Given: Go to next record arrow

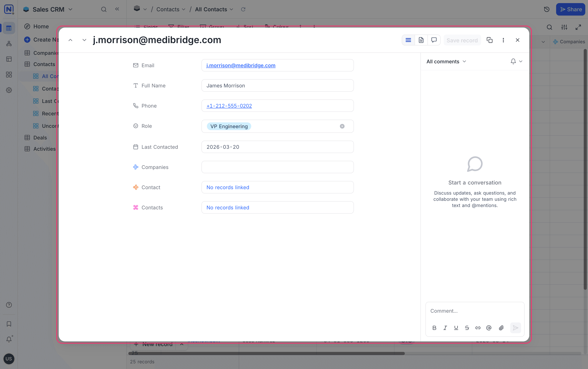Looking at the screenshot, I should pyautogui.click(x=84, y=40).
